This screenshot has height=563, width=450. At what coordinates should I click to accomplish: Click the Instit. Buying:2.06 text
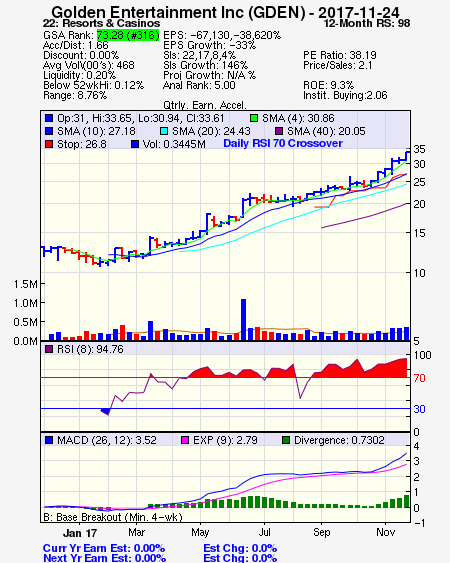click(x=345, y=96)
